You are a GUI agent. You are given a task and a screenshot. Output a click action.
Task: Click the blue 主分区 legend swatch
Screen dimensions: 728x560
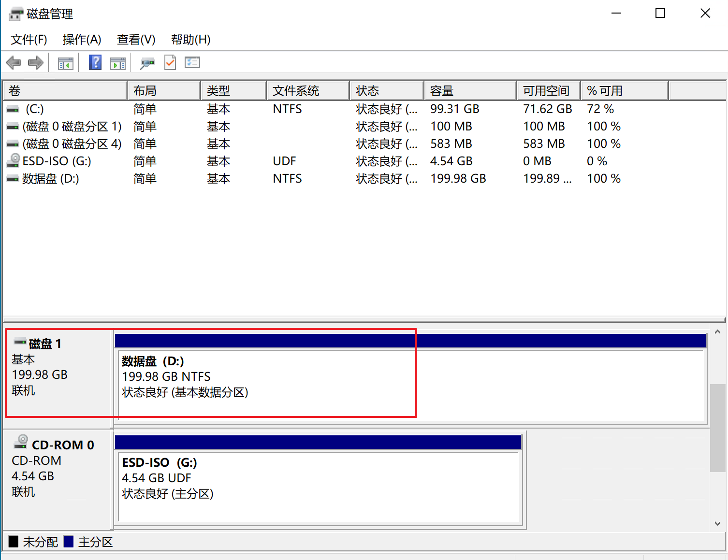point(69,542)
